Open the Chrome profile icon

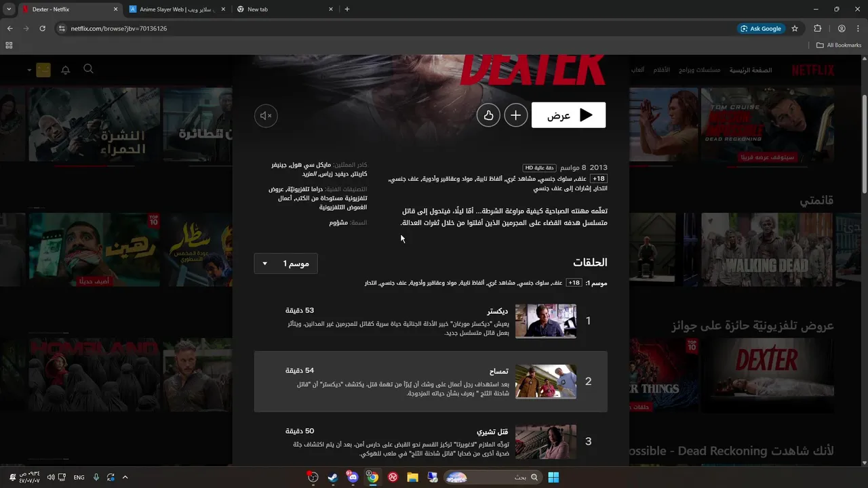pos(842,28)
